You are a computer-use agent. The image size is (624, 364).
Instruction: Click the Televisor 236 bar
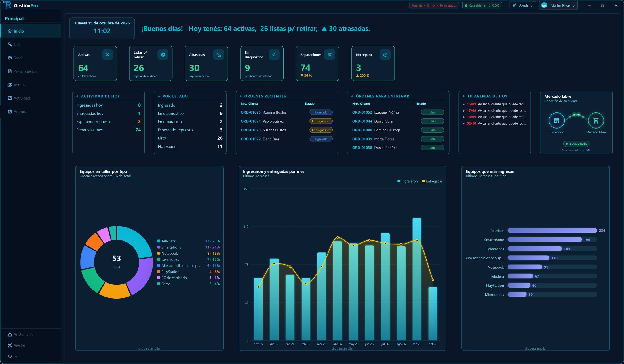coord(552,231)
